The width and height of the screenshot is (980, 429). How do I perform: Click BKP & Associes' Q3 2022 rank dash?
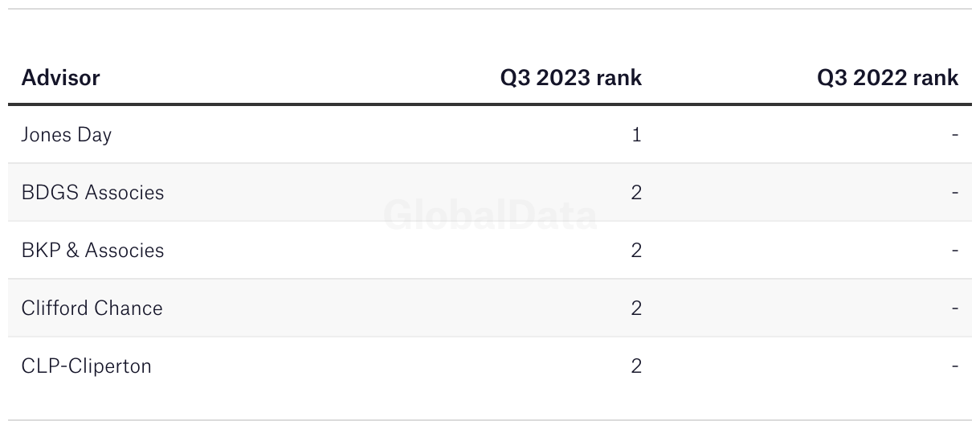tap(955, 251)
